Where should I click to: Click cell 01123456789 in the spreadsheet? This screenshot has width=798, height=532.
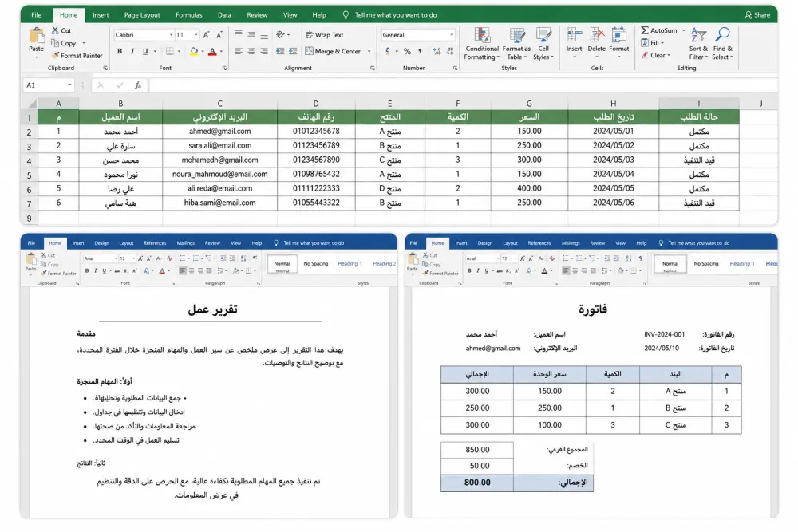coord(316,145)
